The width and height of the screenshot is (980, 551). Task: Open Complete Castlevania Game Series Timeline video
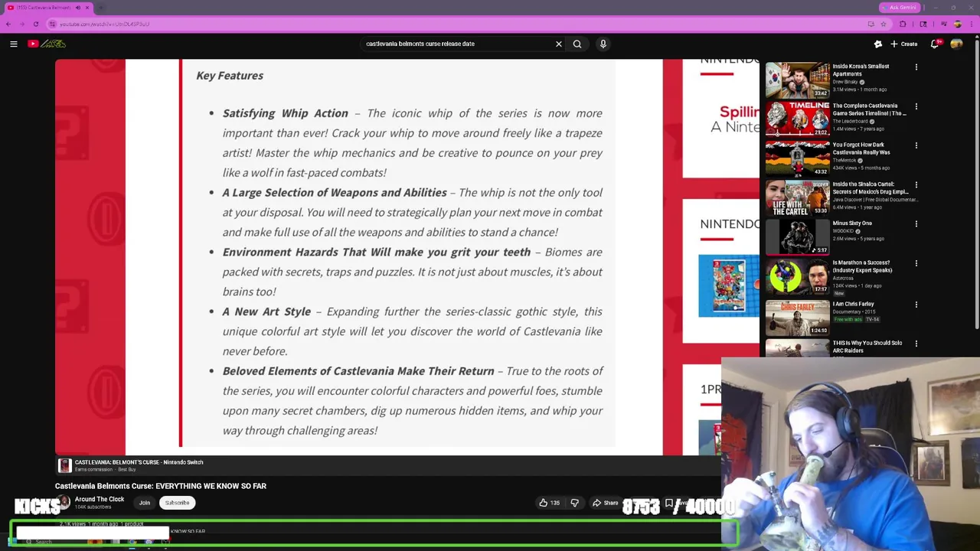(x=869, y=109)
